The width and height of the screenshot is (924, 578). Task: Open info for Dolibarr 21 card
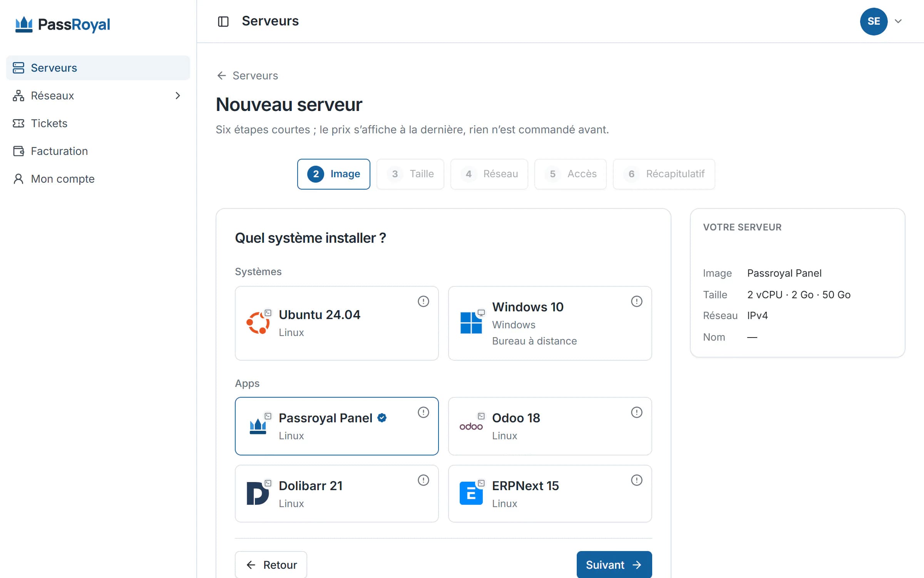coord(423,480)
